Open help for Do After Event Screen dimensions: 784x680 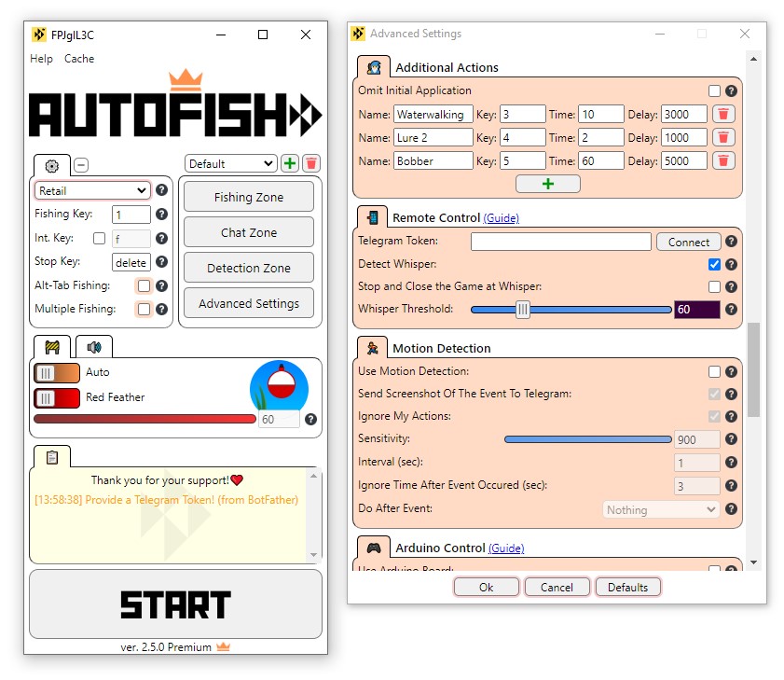click(x=731, y=509)
